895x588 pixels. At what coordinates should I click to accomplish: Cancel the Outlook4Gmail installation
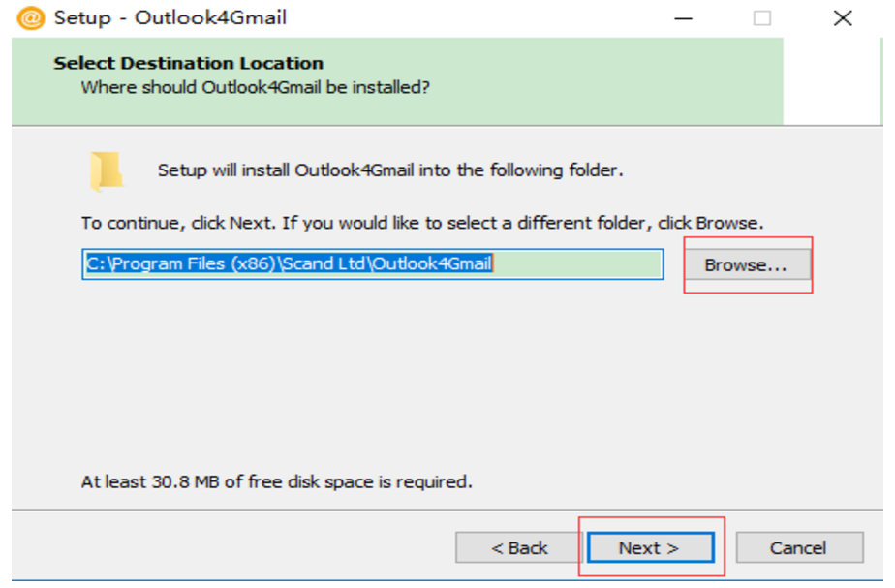point(799,548)
